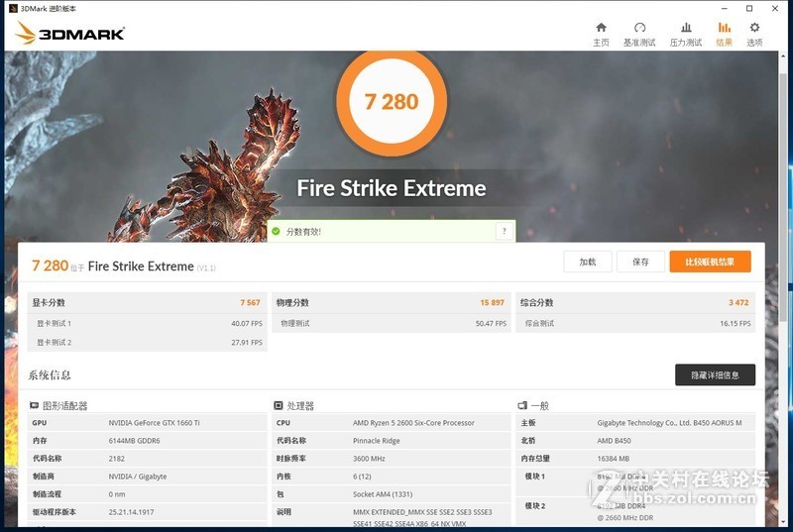793x532 pixels.
Task: Click the 6 (12) cores value
Action: (x=362, y=477)
